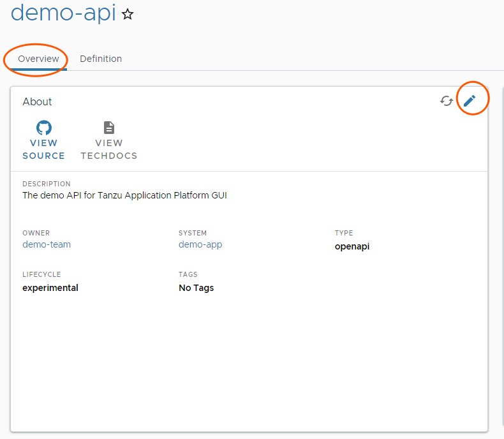This screenshot has width=504, height=439.
Task: Click the OWNER field label
Action: point(36,233)
